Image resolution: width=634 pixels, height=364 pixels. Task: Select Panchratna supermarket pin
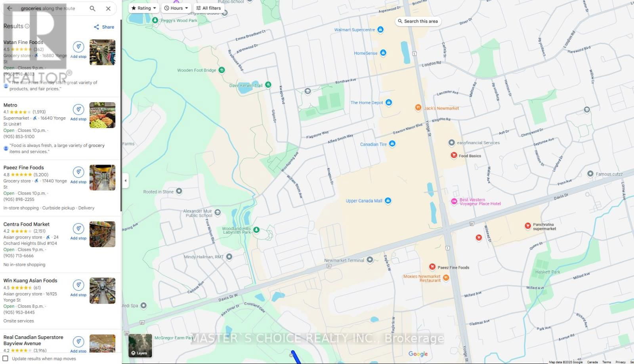coord(528,226)
